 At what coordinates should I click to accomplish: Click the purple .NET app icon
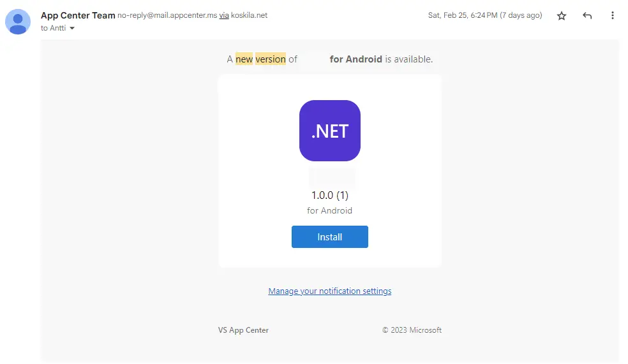pyautogui.click(x=329, y=131)
